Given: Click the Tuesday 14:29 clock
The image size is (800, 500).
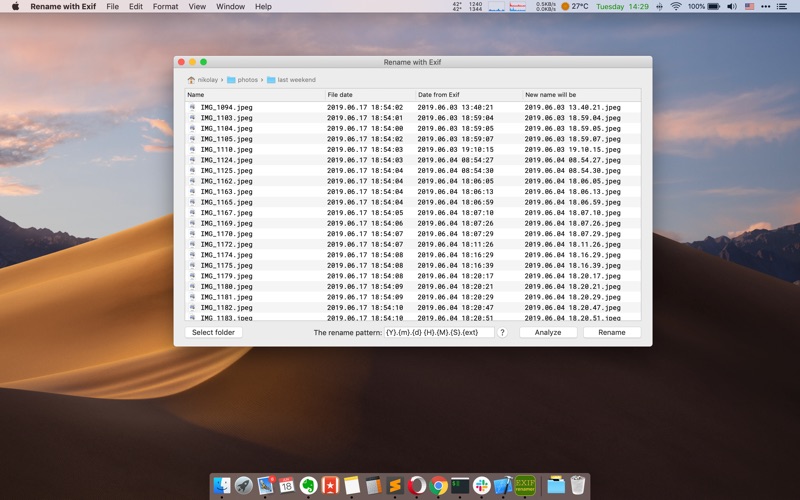Looking at the screenshot, I should click(622, 7).
